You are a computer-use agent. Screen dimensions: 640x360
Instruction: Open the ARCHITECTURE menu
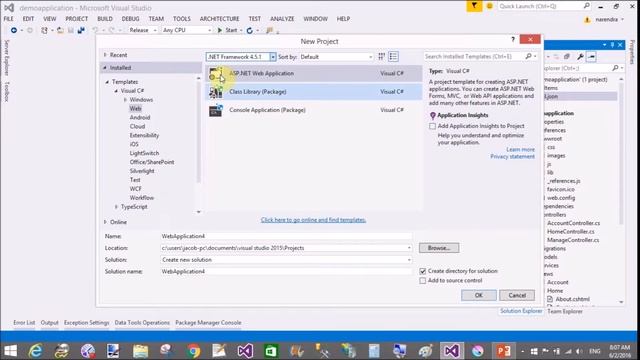pos(220,19)
